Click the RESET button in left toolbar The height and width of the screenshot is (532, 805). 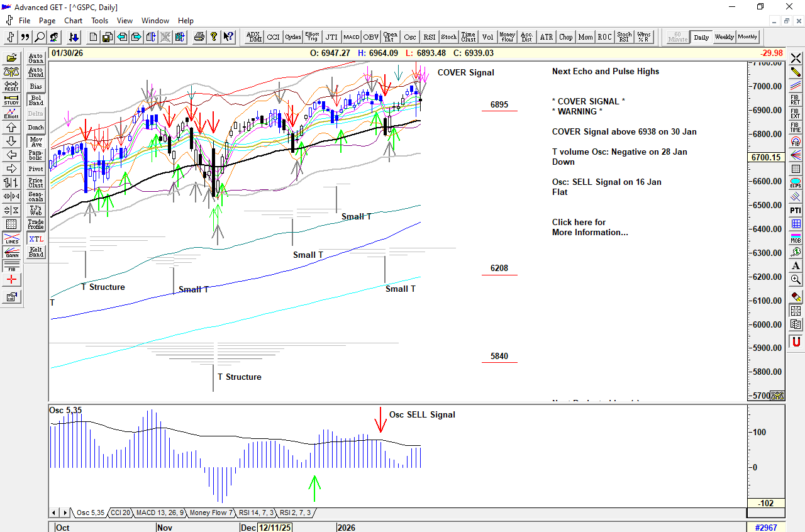click(x=11, y=86)
